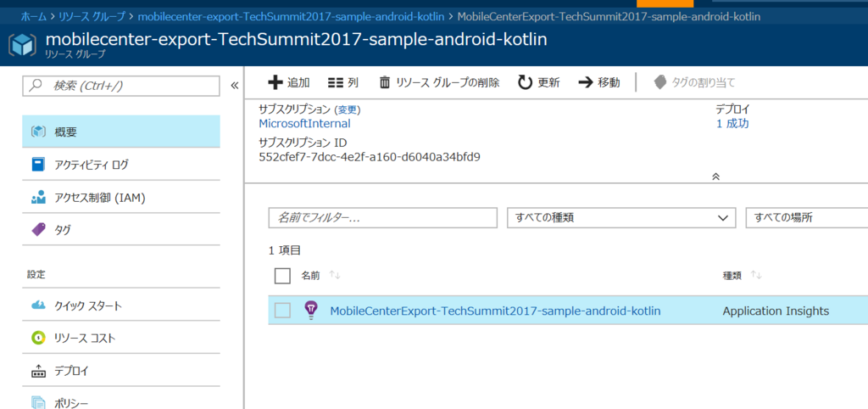This screenshot has height=409, width=868.
Task: Click the Policy (ポリシー) sidebar icon
Action: 38,403
